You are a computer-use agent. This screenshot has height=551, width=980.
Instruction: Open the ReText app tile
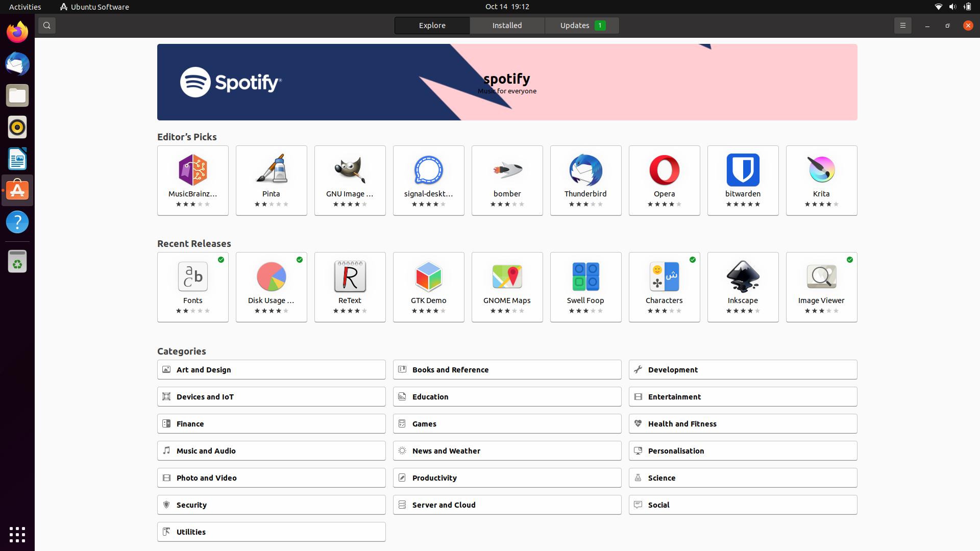[x=350, y=287]
